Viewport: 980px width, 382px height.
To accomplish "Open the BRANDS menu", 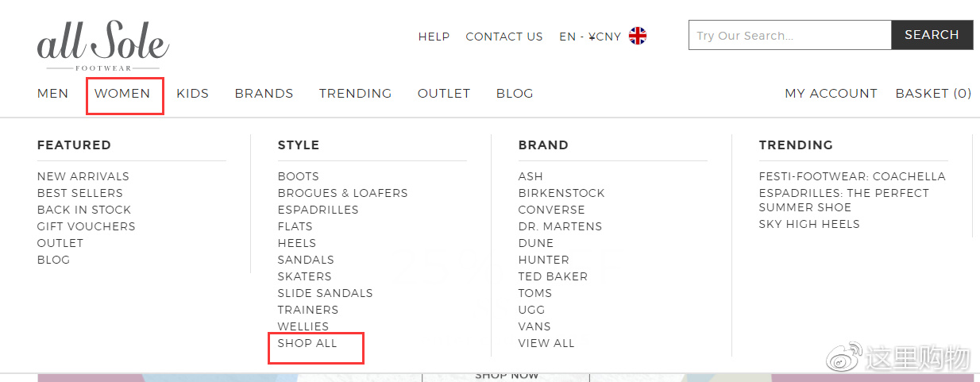I will [x=264, y=94].
